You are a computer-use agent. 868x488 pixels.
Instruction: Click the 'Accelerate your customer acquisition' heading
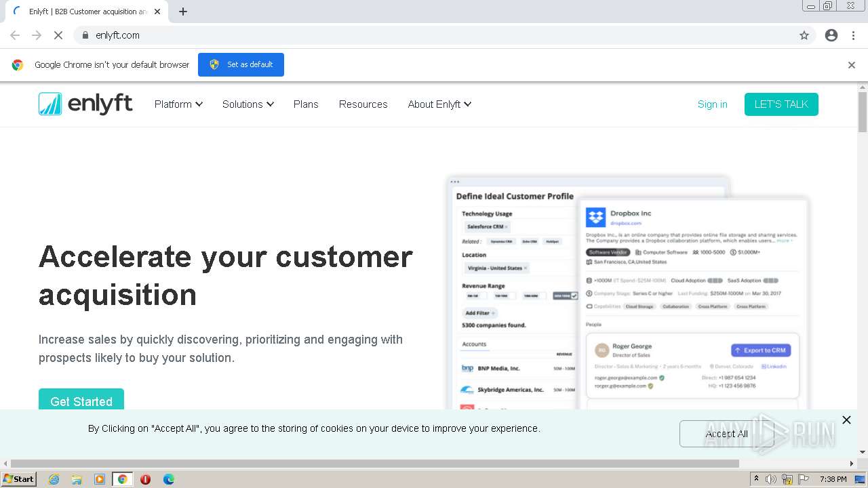tap(226, 275)
